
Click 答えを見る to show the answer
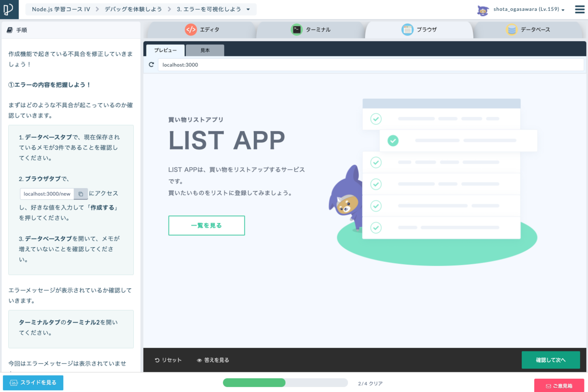(x=213, y=360)
